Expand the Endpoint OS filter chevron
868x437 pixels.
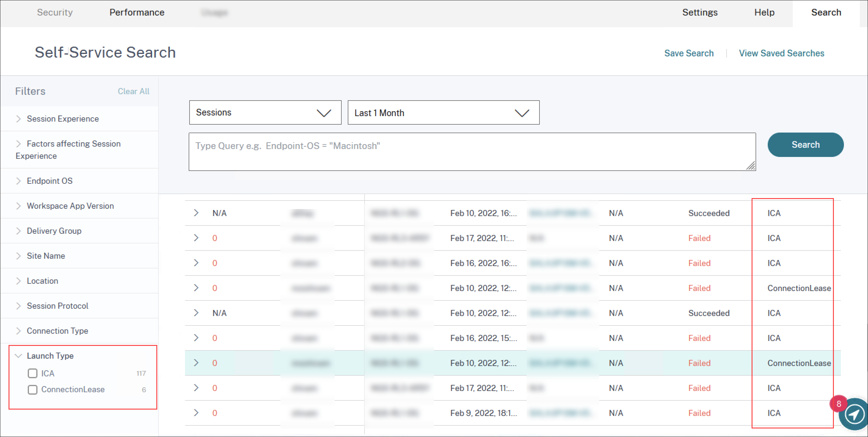19,181
